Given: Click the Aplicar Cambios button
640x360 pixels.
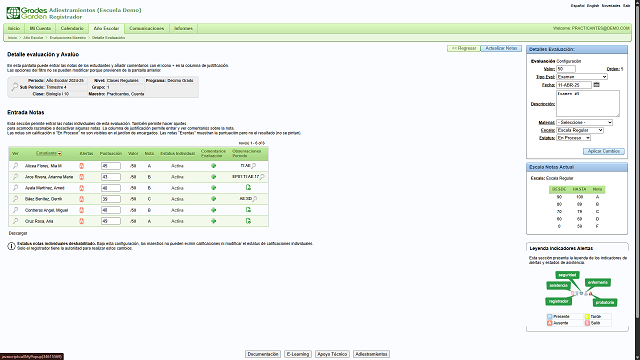Looking at the screenshot, I should coord(604,151).
